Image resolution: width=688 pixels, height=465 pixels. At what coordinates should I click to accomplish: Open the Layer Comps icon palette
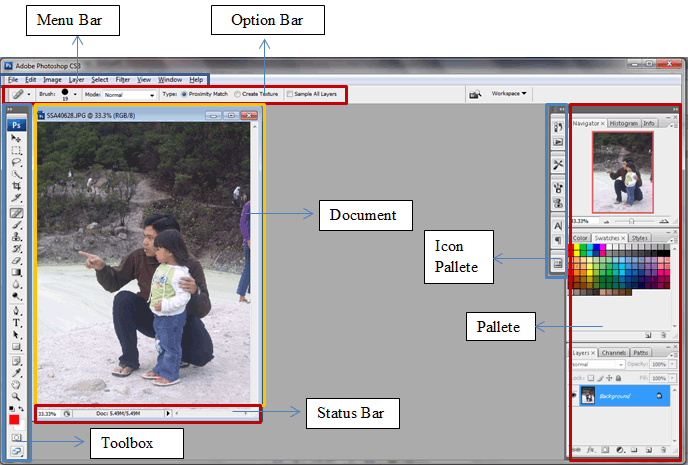click(x=558, y=263)
